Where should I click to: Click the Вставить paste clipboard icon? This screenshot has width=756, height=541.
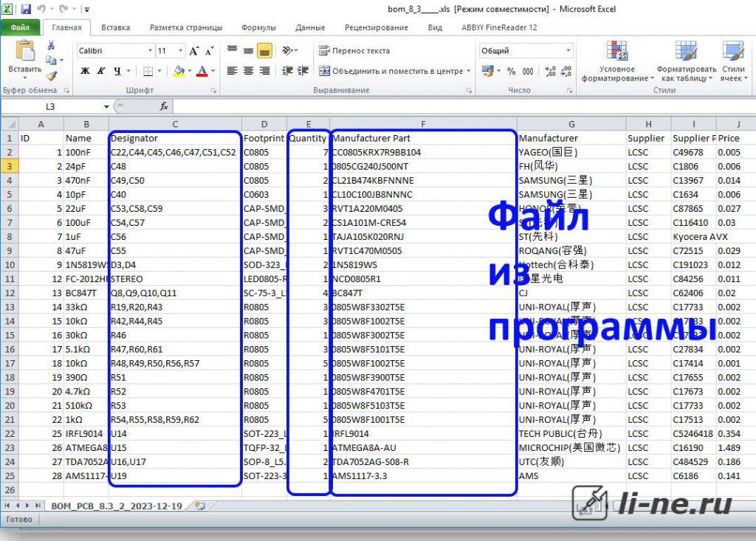point(25,52)
